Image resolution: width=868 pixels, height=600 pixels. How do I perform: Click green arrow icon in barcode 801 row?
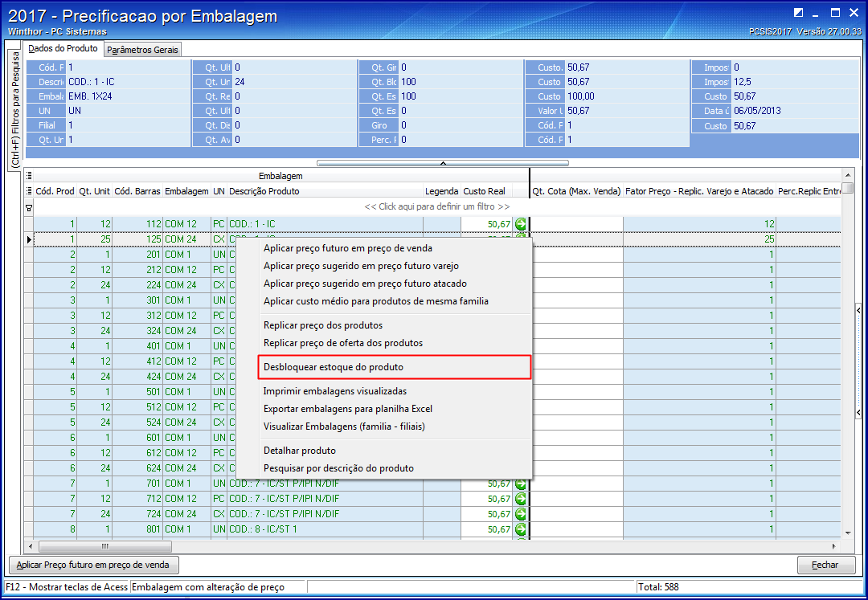point(520,529)
